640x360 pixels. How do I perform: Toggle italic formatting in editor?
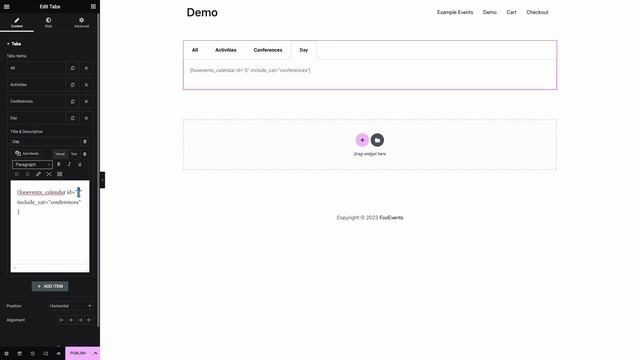(69, 164)
